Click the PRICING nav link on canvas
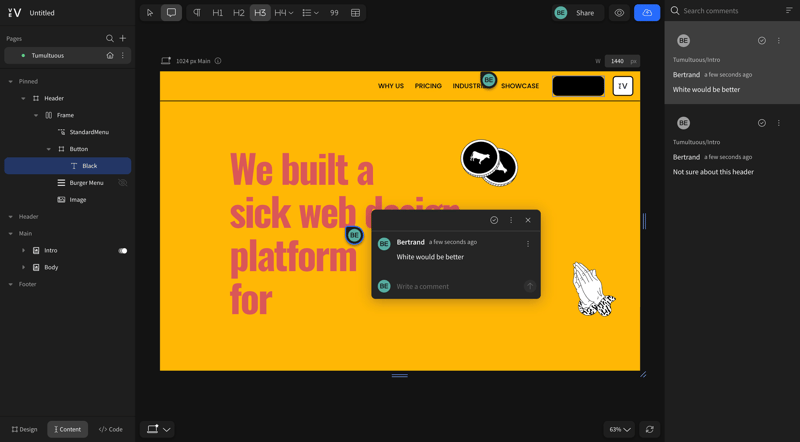 click(x=428, y=86)
